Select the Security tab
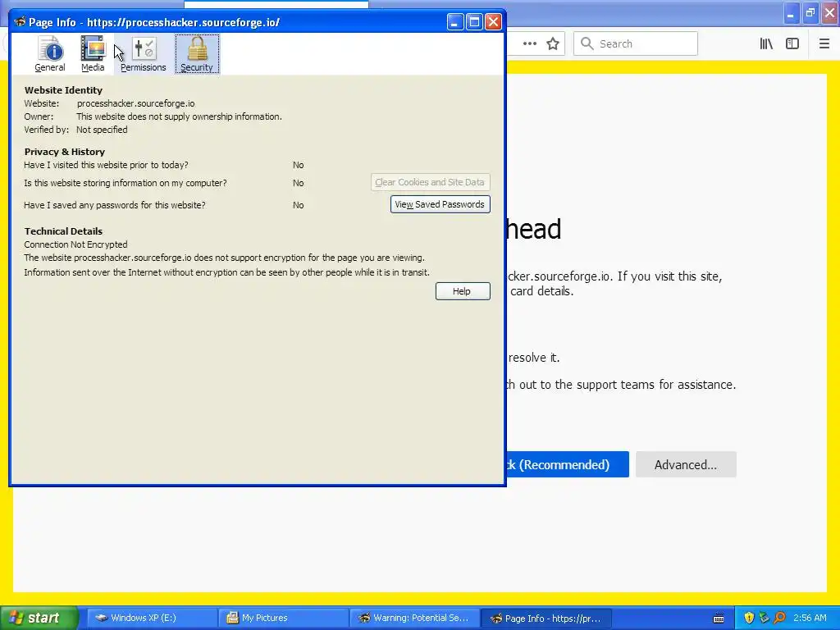The height and width of the screenshot is (630, 840). tap(197, 53)
